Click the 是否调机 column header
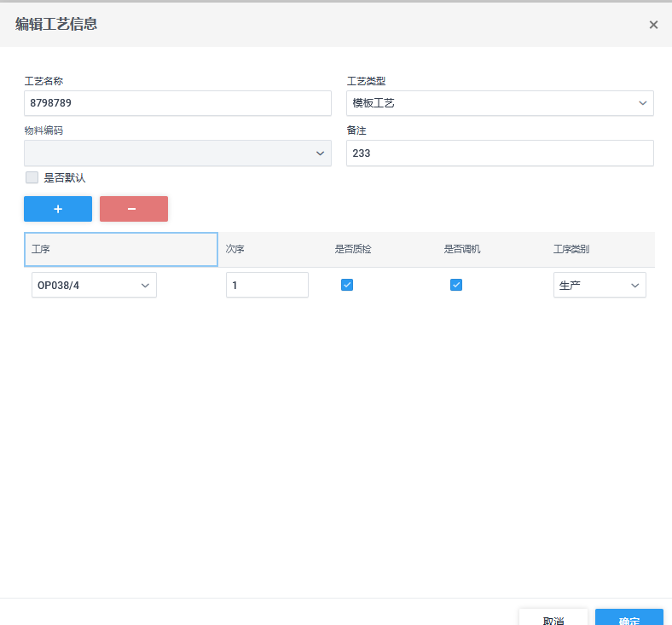Image resolution: width=672 pixels, height=625 pixels. pyautogui.click(x=462, y=250)
